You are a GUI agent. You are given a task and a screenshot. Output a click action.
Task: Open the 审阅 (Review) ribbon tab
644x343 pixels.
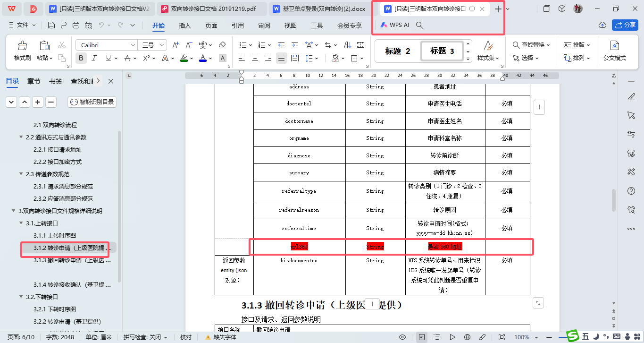click(x=264, y=26)
